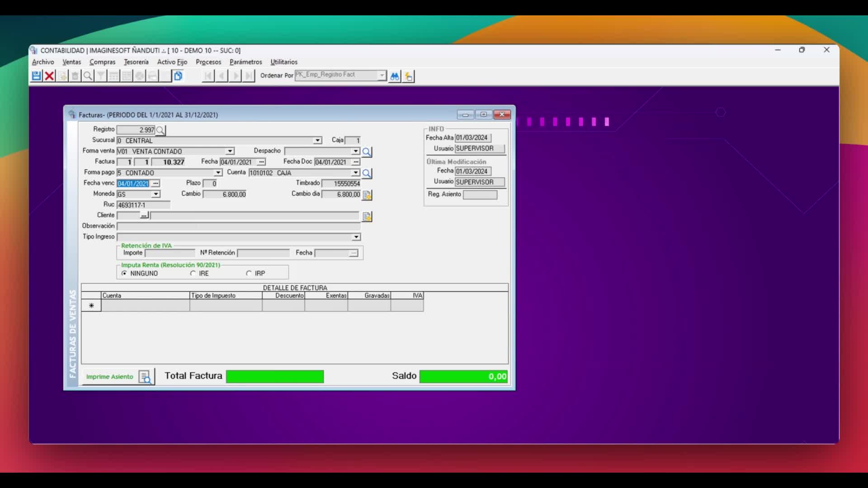The height and width of the screenshot is (488, 868).
Task: Select the NINGUNO option under Imputa Renta
Action: click(x=124, y=273)
